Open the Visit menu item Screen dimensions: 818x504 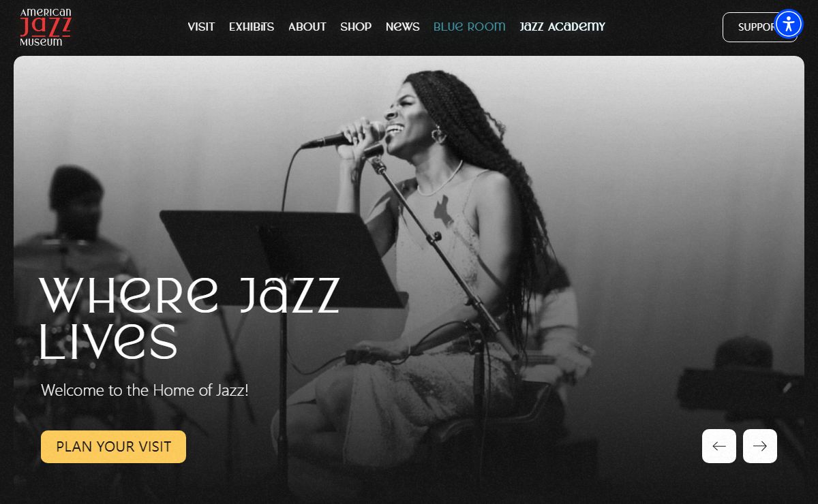201,27
